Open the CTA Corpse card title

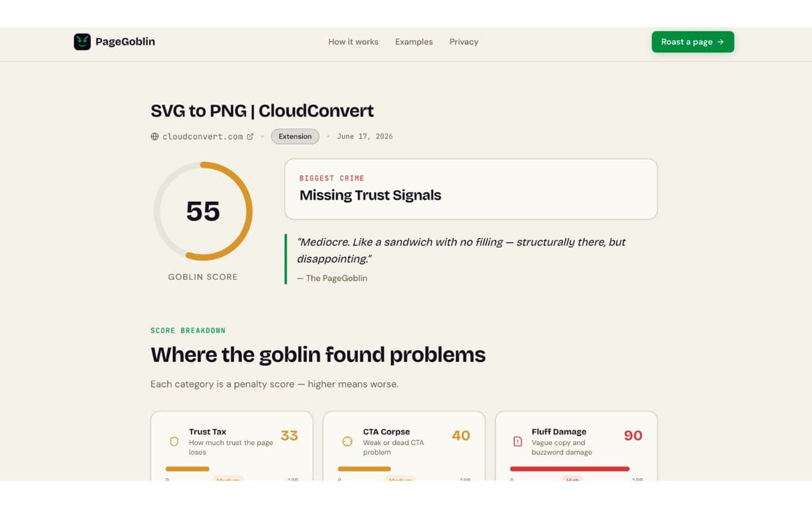[x=386, y=432]
